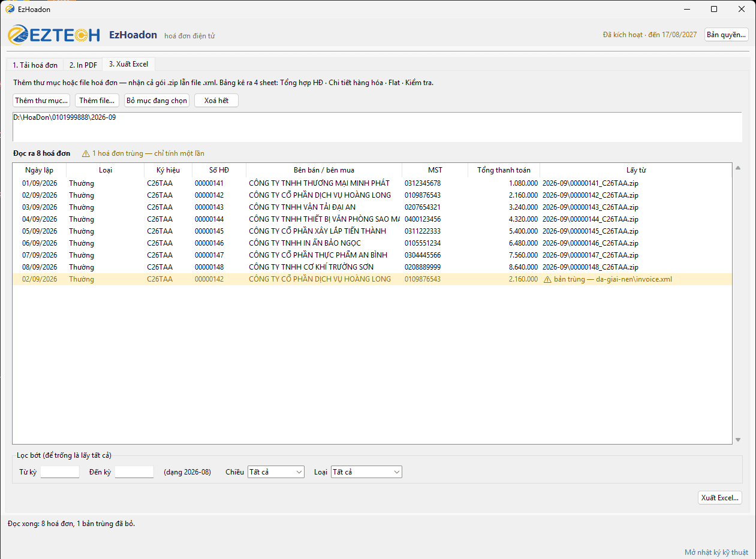Focus the Từ kỳ input field
756x559 pixels.
60,472
